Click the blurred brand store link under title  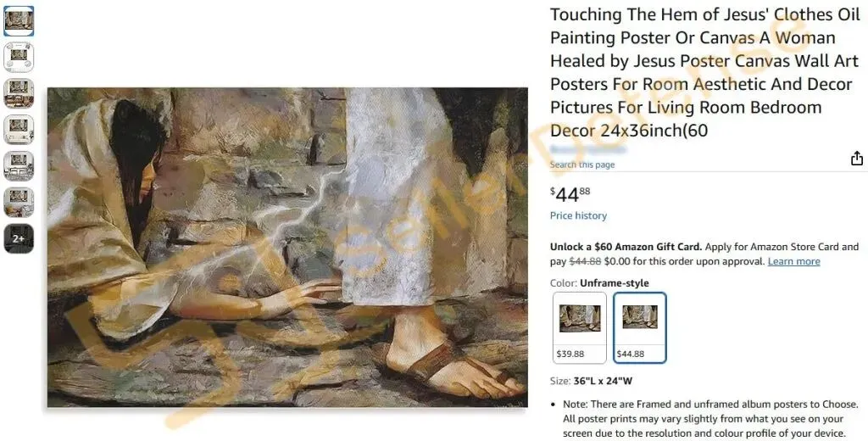[x=588, y=149]
